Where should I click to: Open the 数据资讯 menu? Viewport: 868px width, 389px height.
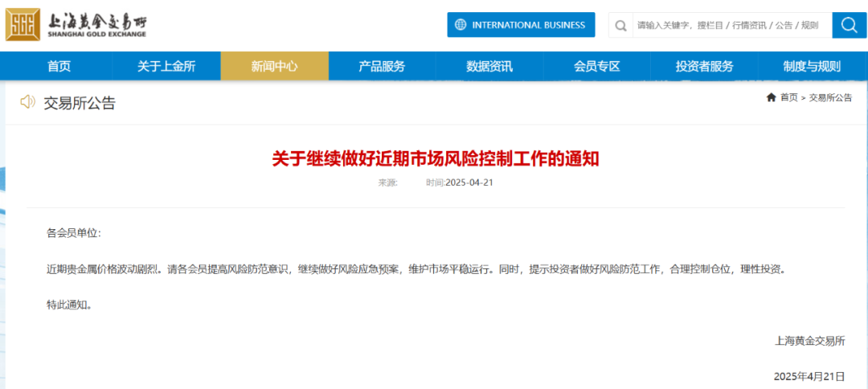tap(489, 67)
